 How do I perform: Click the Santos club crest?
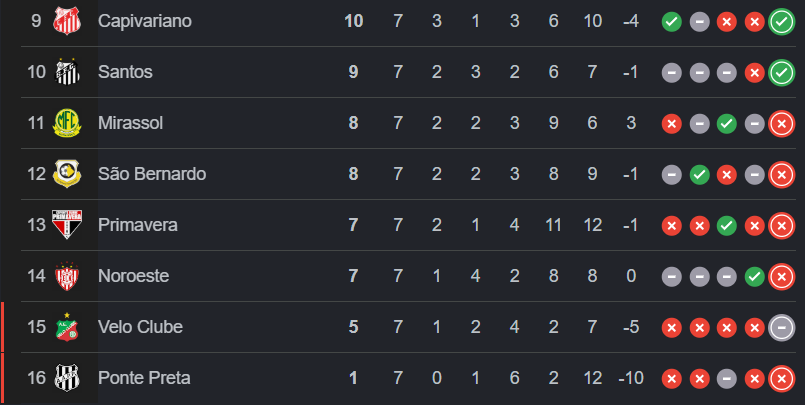66,72
